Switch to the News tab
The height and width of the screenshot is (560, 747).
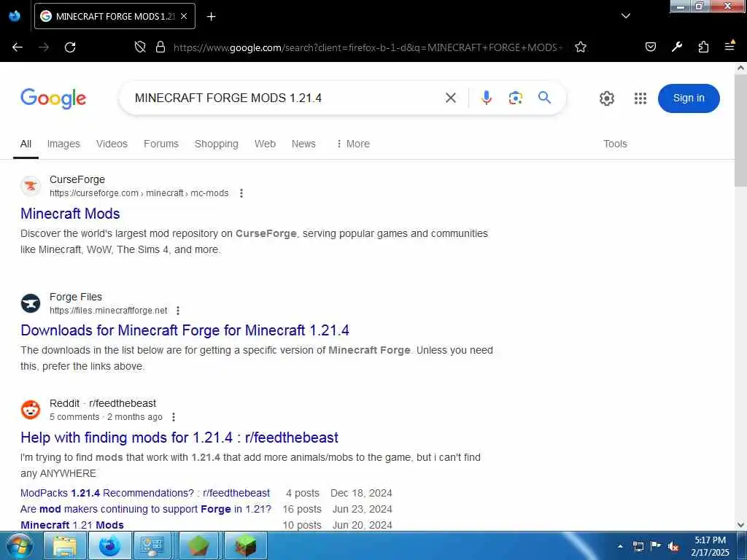[x=303, y=144]
